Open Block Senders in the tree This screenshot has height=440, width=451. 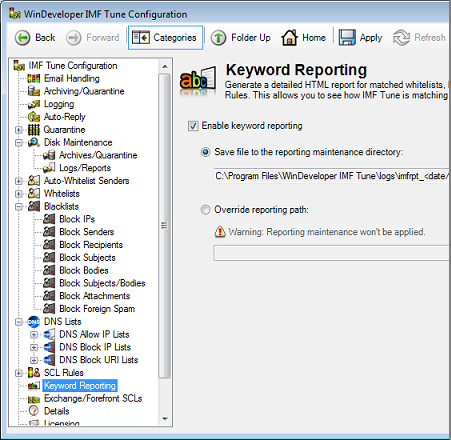87,232
